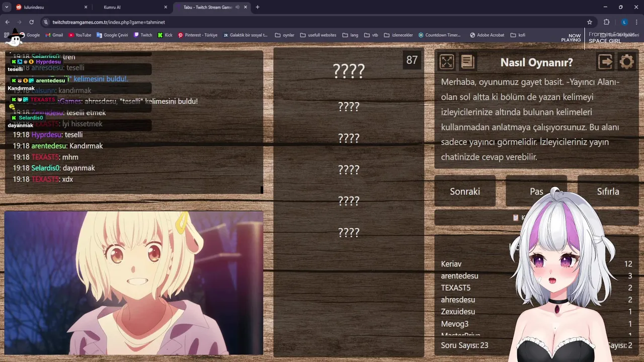Viewport: 644px width, 362px height.
Task: Click chat message 'TEXAST5: mhm'
Action: click(x=45, y=157)
